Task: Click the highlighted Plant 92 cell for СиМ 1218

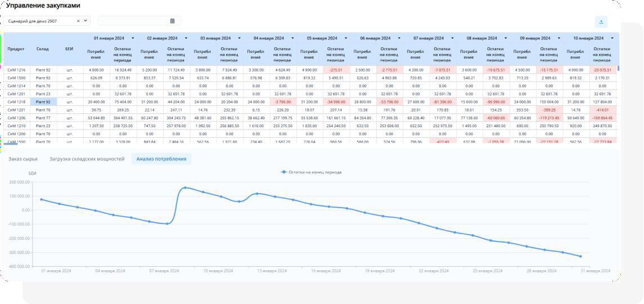Action: click(43, 102)
